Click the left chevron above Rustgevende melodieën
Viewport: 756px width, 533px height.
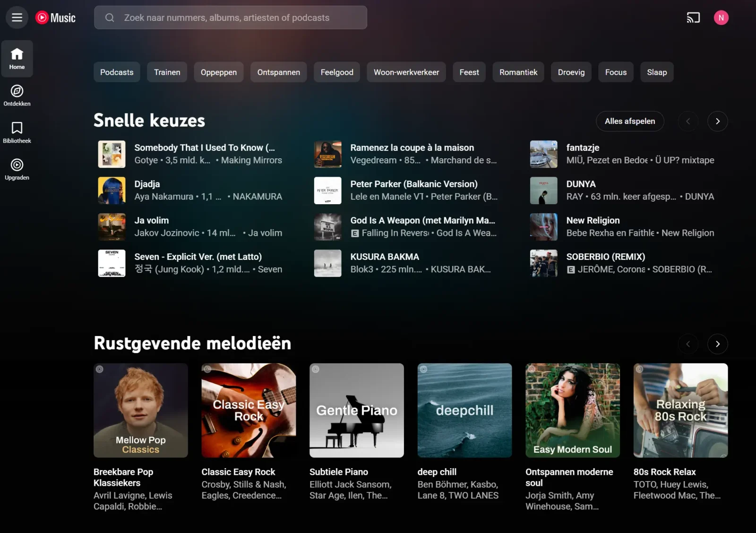688,344
